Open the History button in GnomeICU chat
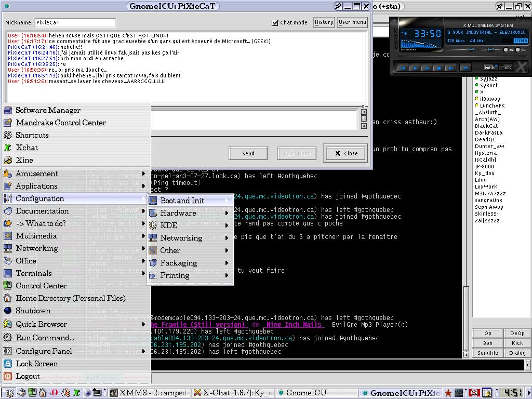 coord(324,22)
